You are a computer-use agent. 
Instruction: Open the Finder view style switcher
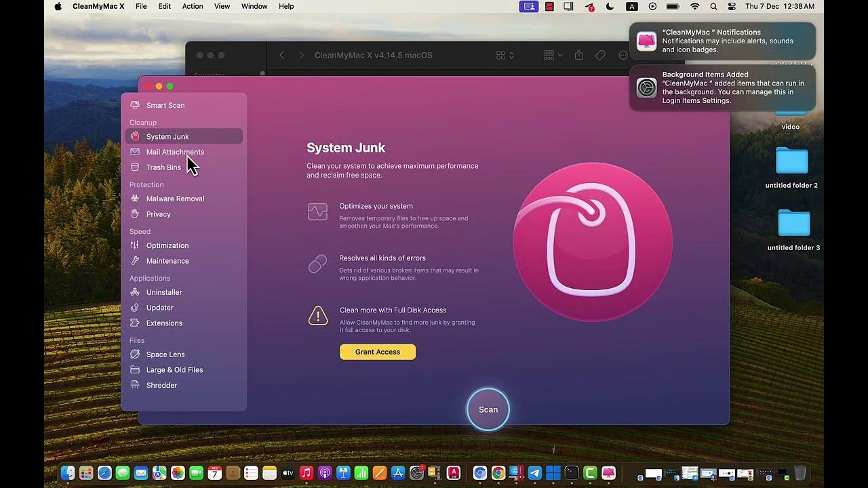point(505,55)
